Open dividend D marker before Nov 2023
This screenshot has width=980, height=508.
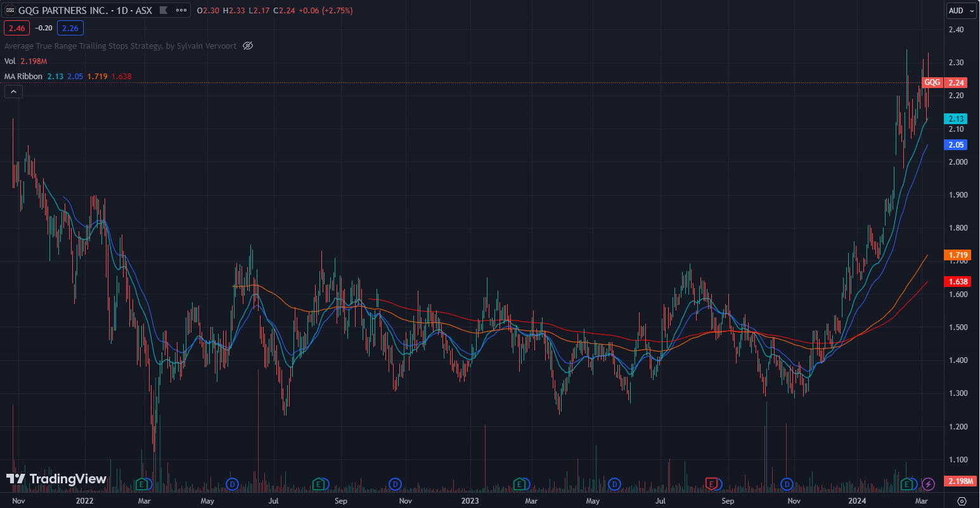point(787,485)
